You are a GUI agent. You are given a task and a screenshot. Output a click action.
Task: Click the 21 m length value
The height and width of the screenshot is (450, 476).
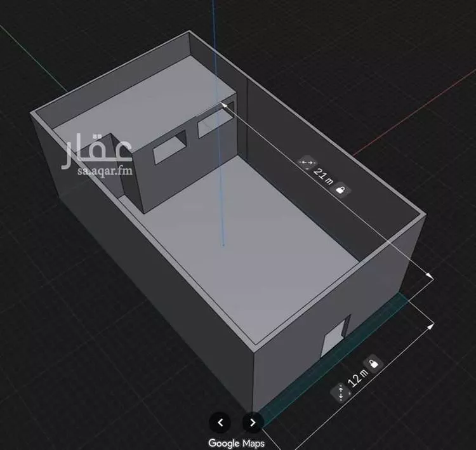(324, 177)
